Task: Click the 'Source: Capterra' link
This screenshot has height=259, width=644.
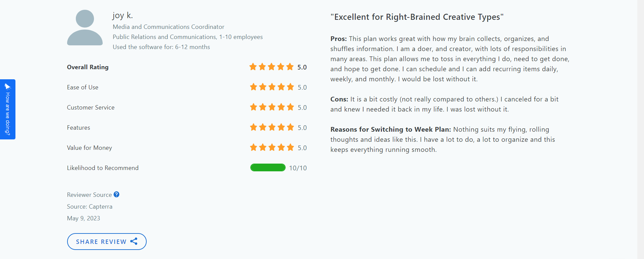Action: pyautogui.click(x=89, y=206)
